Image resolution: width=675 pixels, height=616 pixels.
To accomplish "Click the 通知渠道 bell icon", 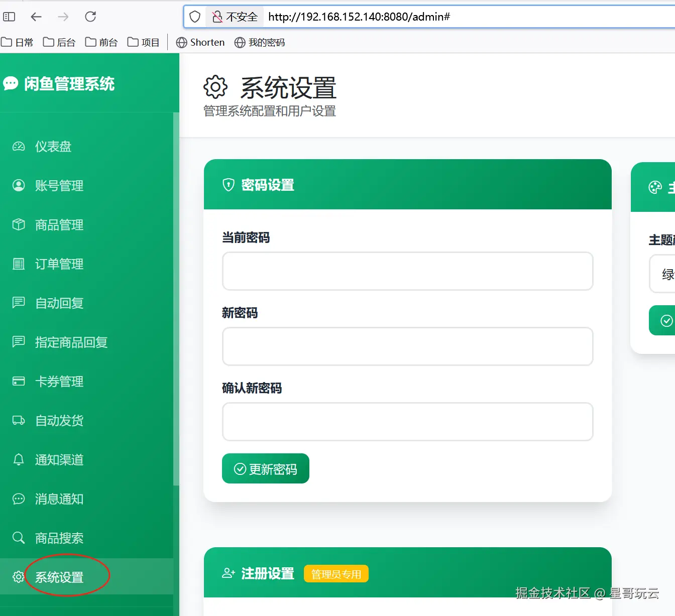I will 19,459.
